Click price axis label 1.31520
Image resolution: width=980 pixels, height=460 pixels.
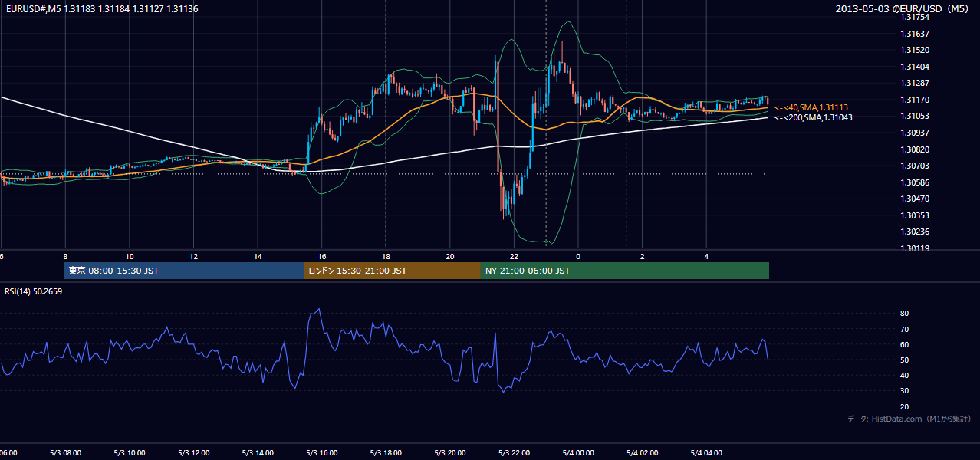coord(914,50)
